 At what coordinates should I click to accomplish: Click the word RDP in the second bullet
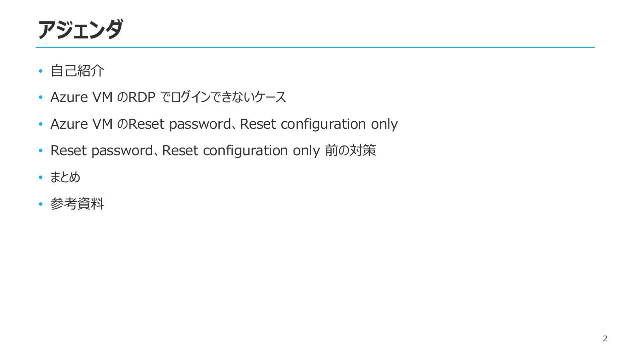point(142,97)
